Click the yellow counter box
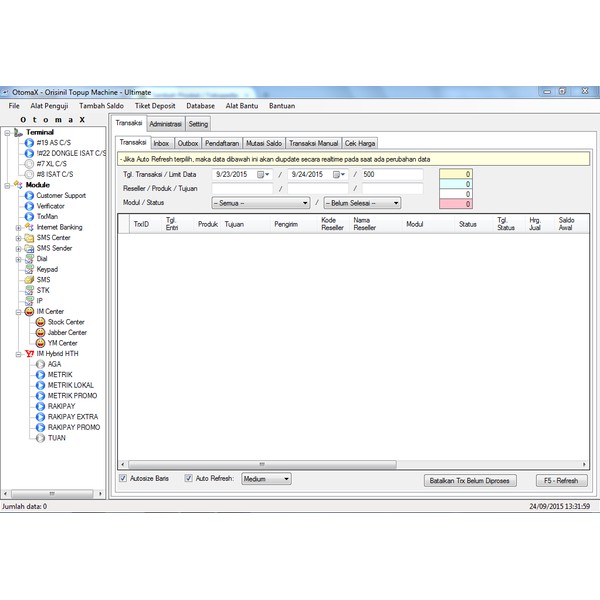600x600 pixels. tap(456, 174)
